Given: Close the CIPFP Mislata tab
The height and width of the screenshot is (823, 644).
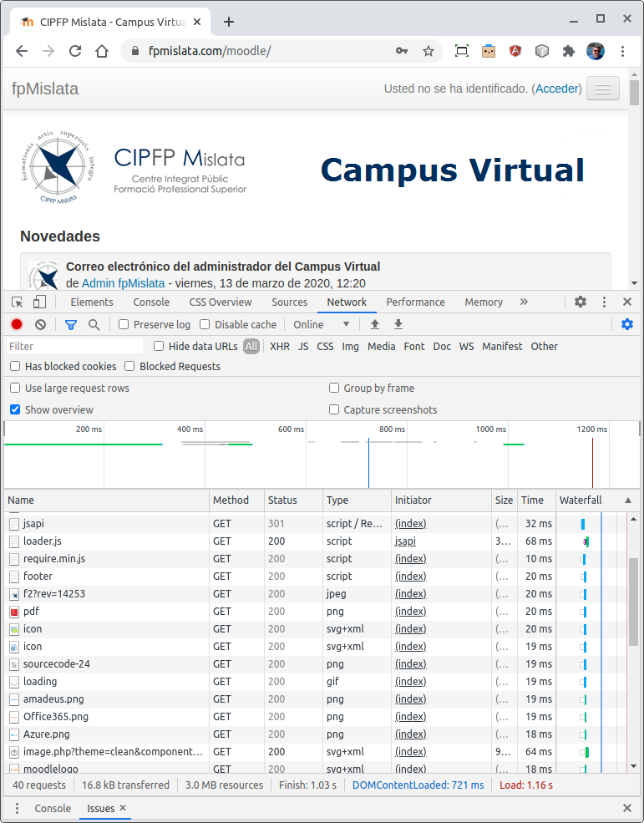Looking at the screenshot, I should click(x=197, y=22).
